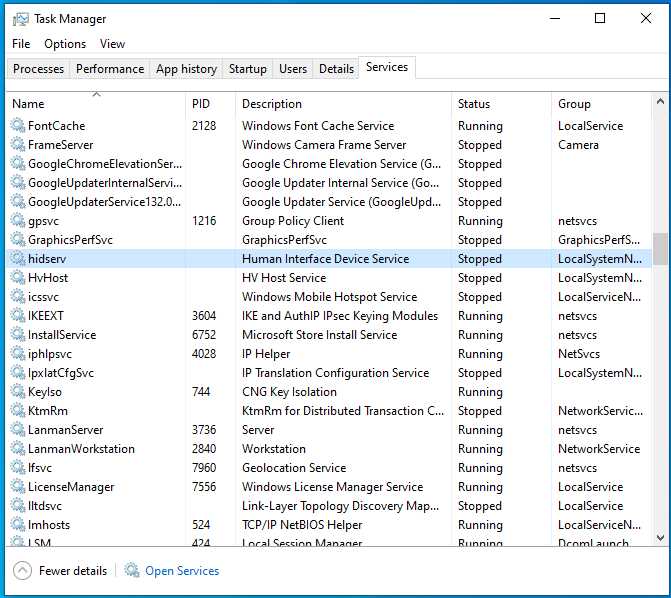Viewport: 671px width, 598px height.
Task: Click the gear icon beside IpxlatCfgSvc
Action: [x=18, y=372]
